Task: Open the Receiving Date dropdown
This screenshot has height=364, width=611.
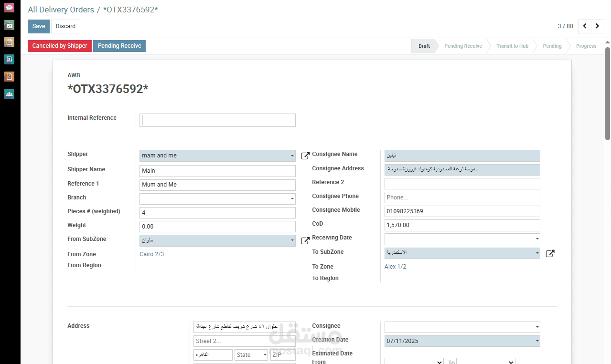Action: coord(537,239)
